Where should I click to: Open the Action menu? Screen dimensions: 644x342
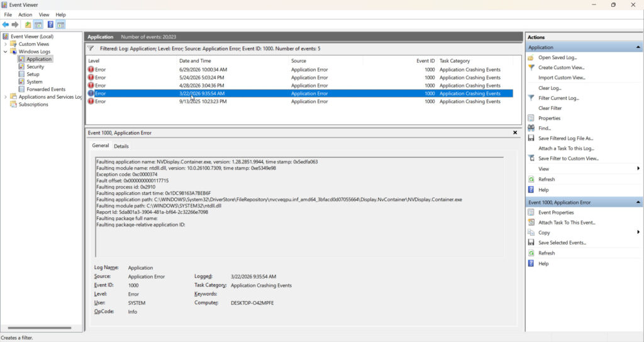point(25,15)
